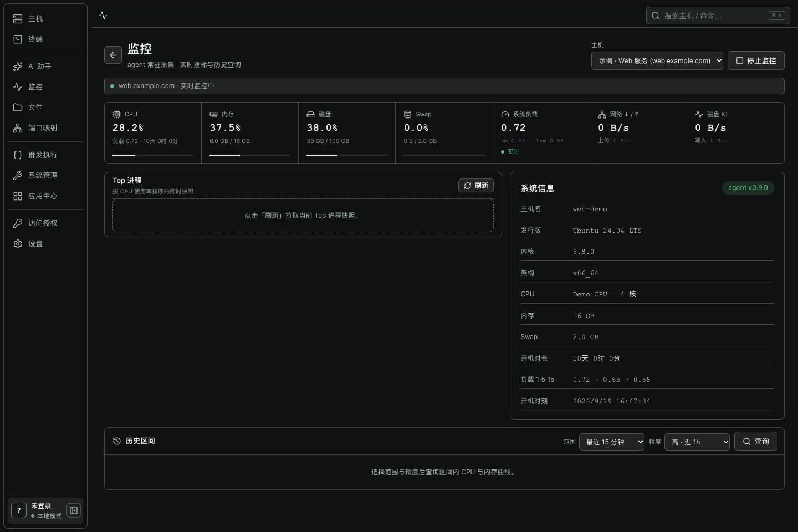Open the 主机 host selector dropdown
798x532 pixels.
coord(657,60)
